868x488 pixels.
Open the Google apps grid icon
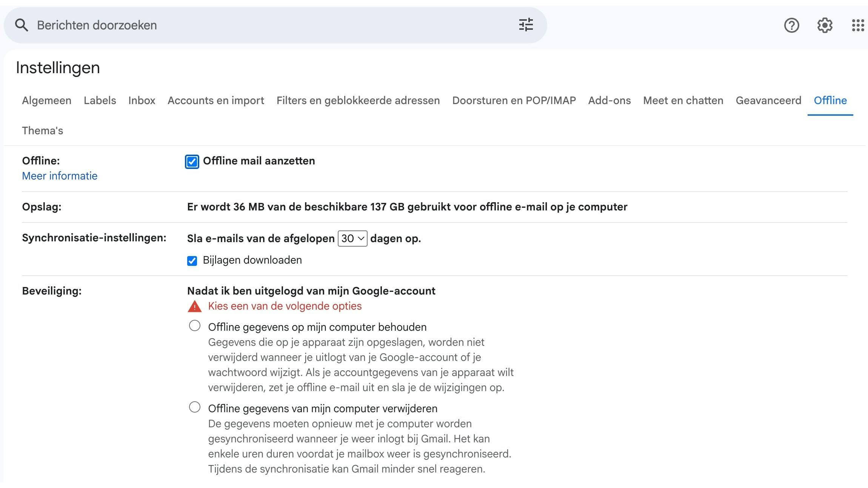click(857, 25)
